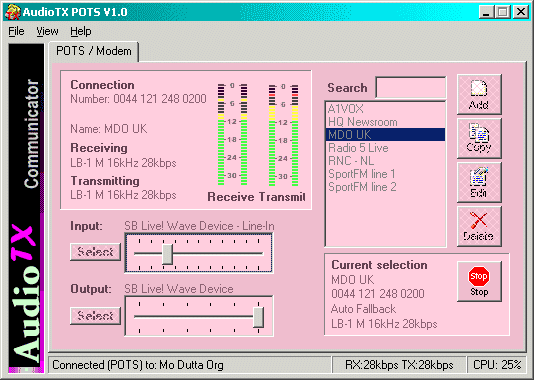Select A1VOX in the directory list
Viewport: 534px width, 380px height.
(385, 109)
